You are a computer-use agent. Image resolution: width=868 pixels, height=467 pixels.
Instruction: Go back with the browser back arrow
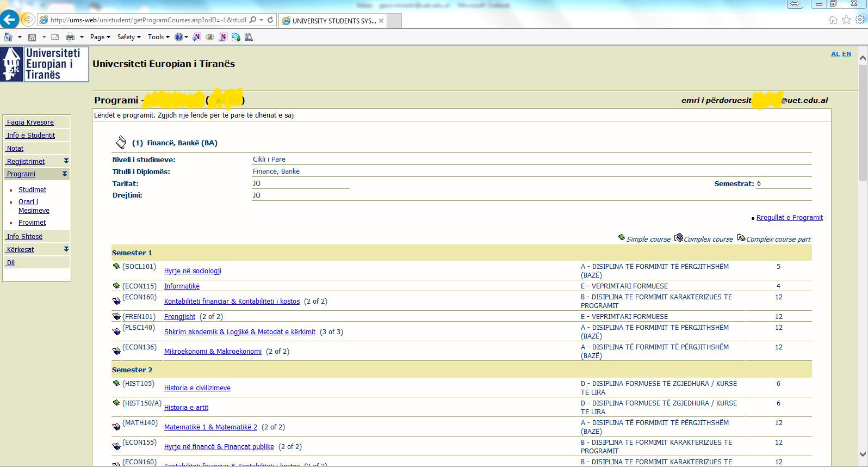(x=9, y=20)
